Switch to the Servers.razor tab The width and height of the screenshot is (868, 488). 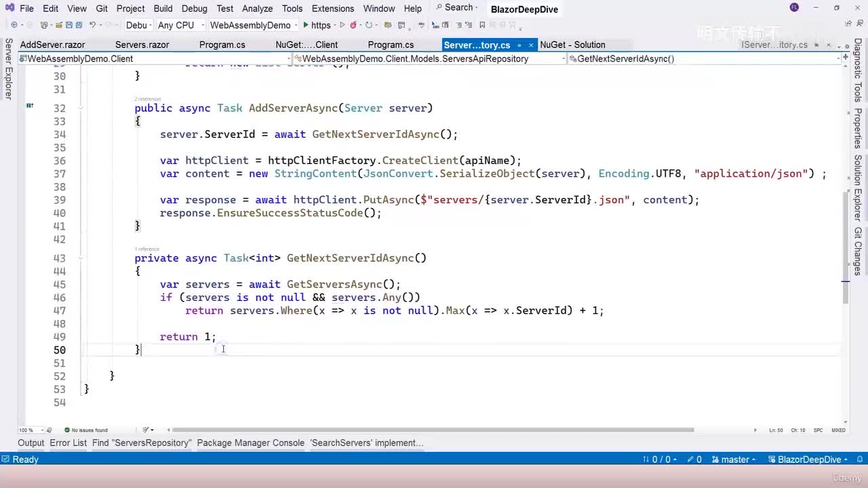142,45
